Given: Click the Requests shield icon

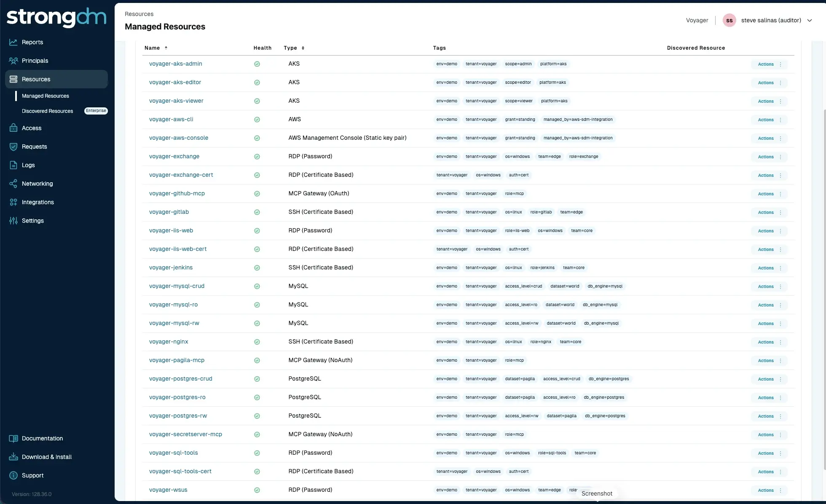Looking at the screenshot, I should click(13, 147).
